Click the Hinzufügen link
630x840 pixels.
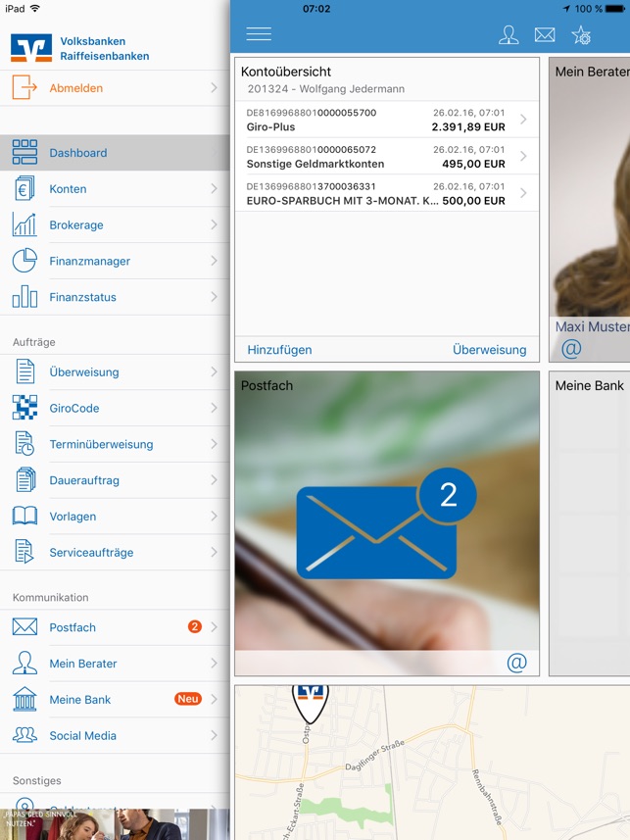pyautogui.click(x=279, y=350)
